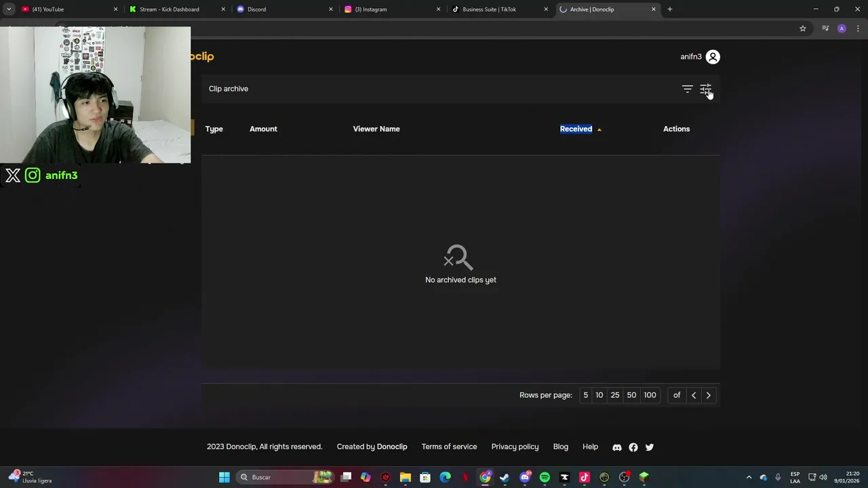
Task: Set rows per page to 5
Action: coord(586,395)
